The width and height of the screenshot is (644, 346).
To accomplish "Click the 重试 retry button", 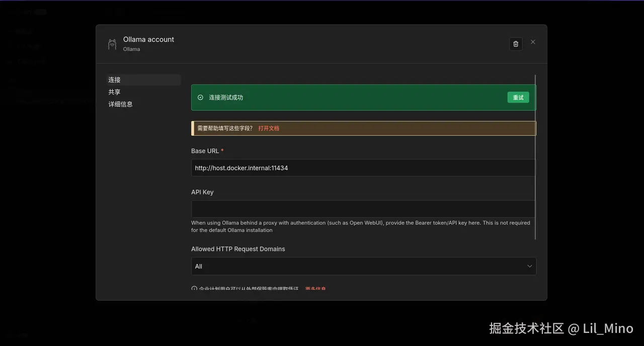I will click(518, 98).
